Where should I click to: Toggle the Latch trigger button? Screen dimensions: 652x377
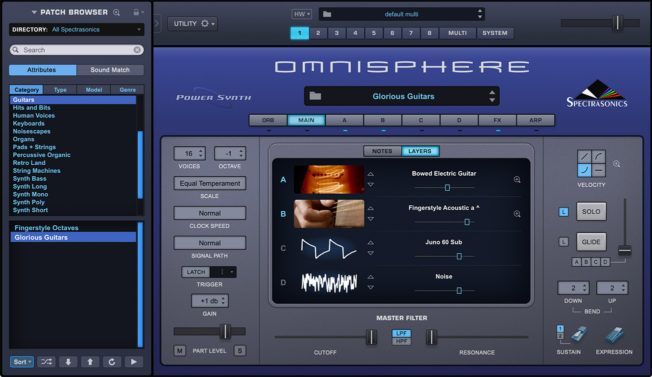click(x=196, y=272)
